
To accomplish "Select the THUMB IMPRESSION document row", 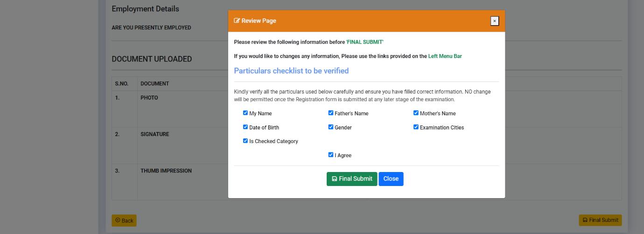I will pyautogui.click(x=166, y=171).
